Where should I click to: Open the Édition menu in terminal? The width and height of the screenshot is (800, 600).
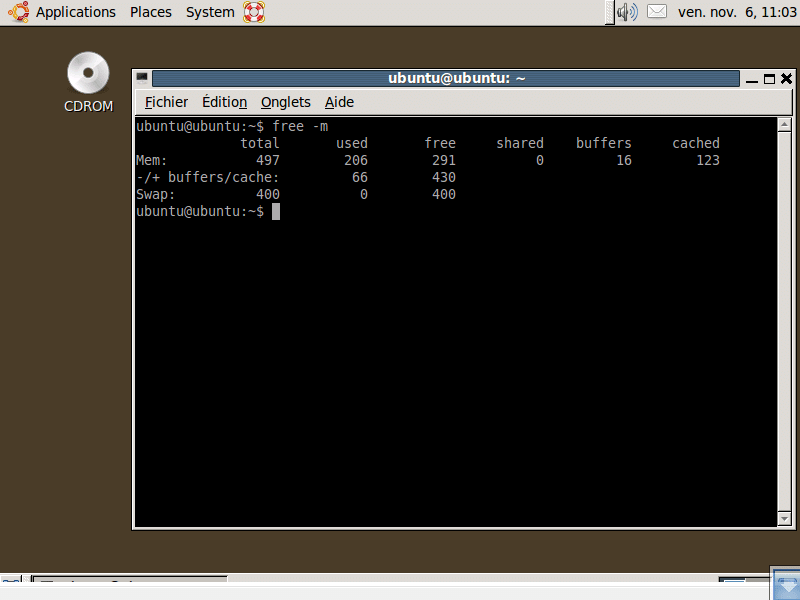(x=224, y=102)
